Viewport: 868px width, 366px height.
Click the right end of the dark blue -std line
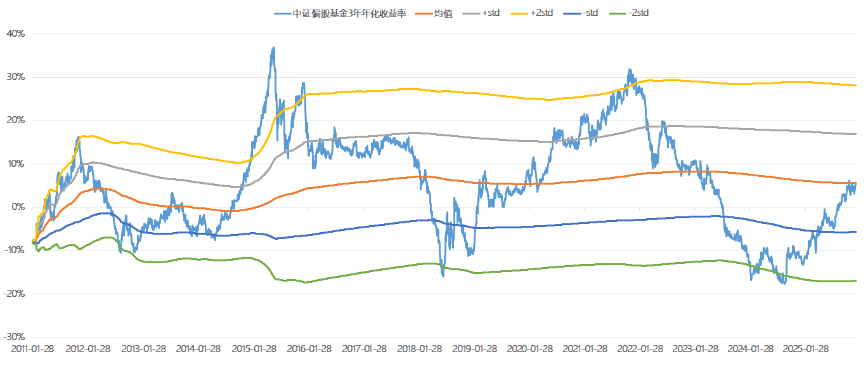(x=855, y=232)
